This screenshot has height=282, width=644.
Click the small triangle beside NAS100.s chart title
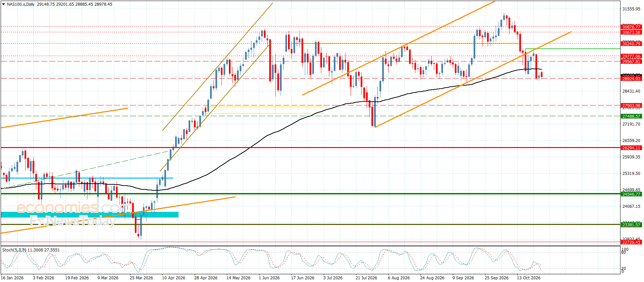point(3,4)
